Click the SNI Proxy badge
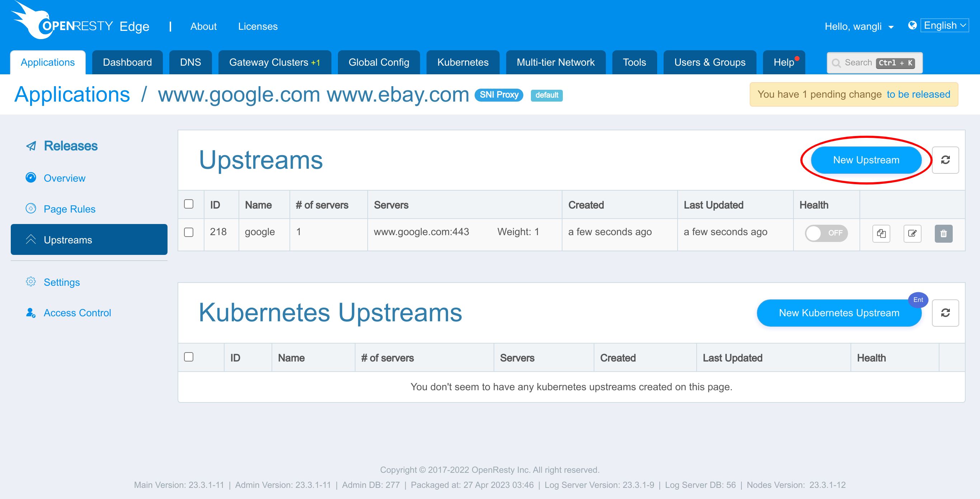Image resolution: width=980 pixels, height=499 pixels. pos(499,95)
